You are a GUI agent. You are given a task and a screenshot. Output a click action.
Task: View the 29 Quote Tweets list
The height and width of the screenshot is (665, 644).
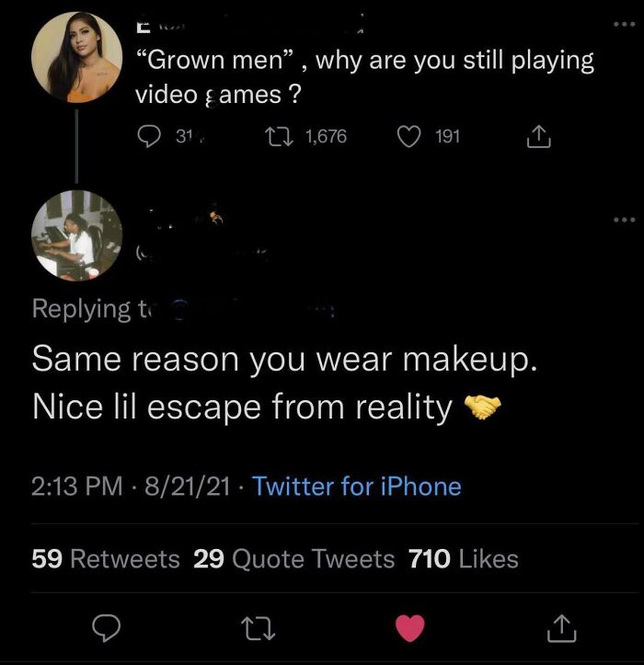click(x=294, y=558)
